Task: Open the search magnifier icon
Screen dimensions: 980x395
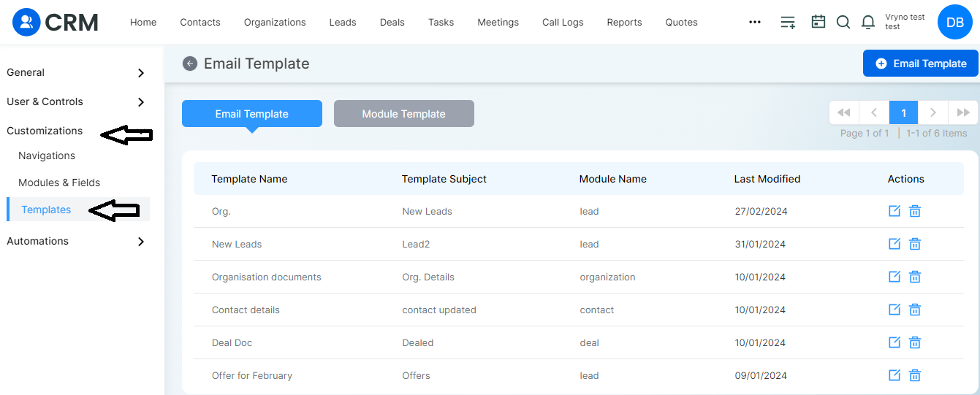Action: tap(843, 22)
